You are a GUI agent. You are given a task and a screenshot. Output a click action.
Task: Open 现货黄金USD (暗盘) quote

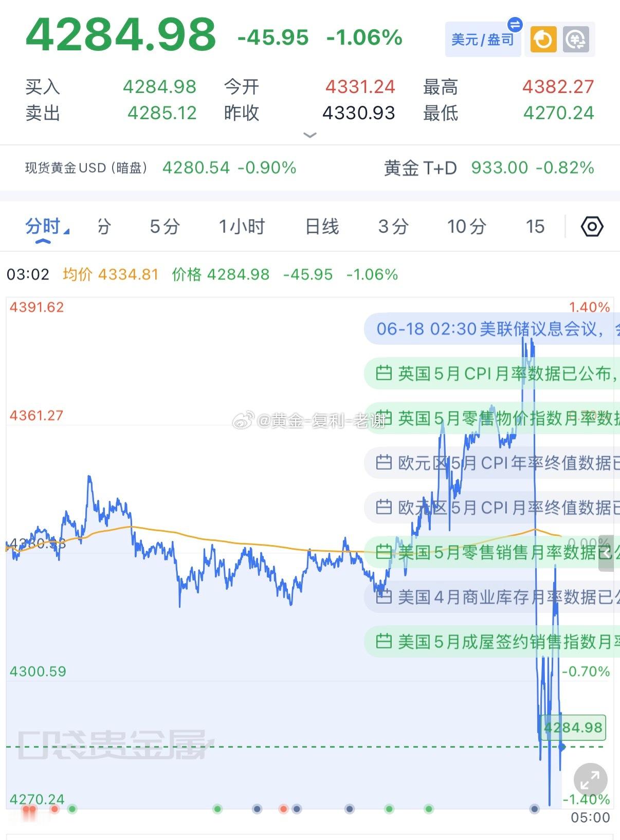[160, 167]
